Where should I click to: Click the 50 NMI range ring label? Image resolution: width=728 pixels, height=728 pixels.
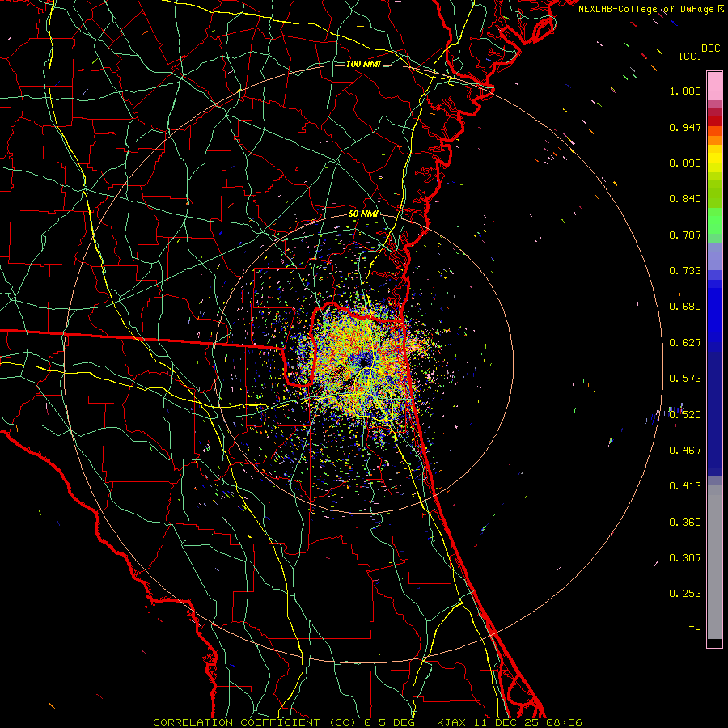point(363,214)
